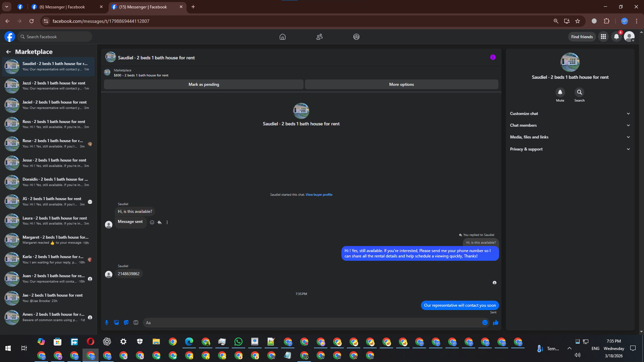This screenshot has width=644, height=362.
Task: Toggle the purple conversation info button
Action: click(x=493, y=57)
